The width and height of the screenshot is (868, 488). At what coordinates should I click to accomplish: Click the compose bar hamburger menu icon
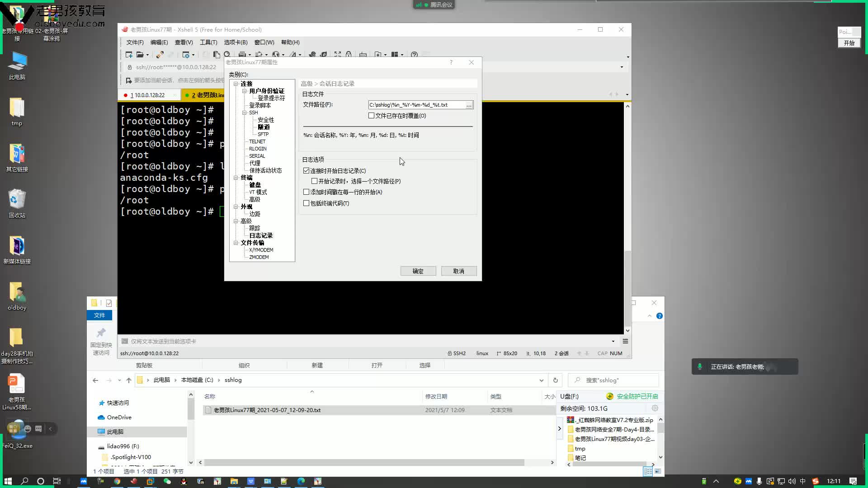coord(625,341)
